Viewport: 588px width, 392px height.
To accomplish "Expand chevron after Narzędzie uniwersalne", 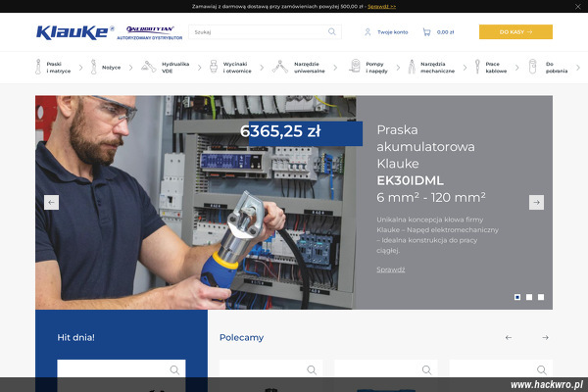I will pyautogui.click(x=335, y=68).
